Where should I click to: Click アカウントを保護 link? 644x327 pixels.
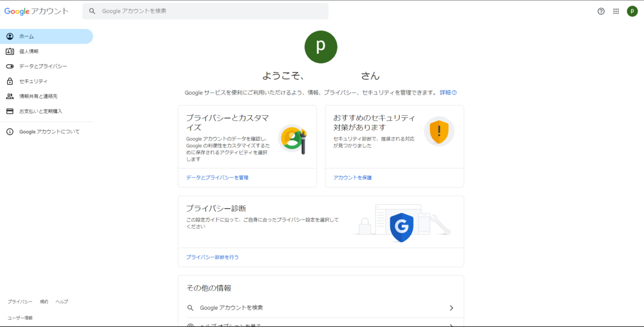tap(353, 177)
